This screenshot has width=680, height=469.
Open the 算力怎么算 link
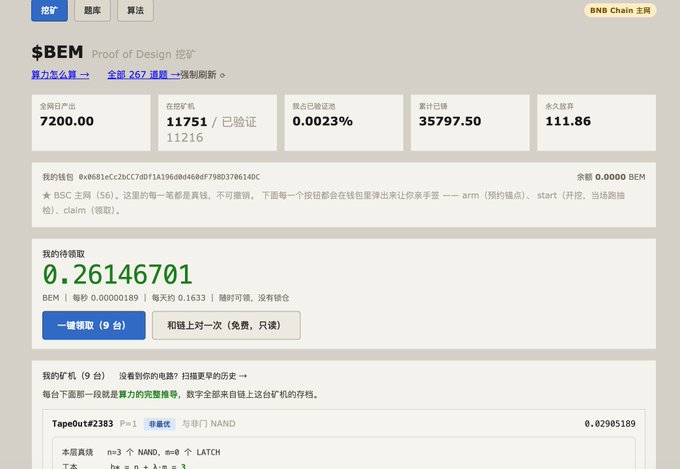click(60, 75)
